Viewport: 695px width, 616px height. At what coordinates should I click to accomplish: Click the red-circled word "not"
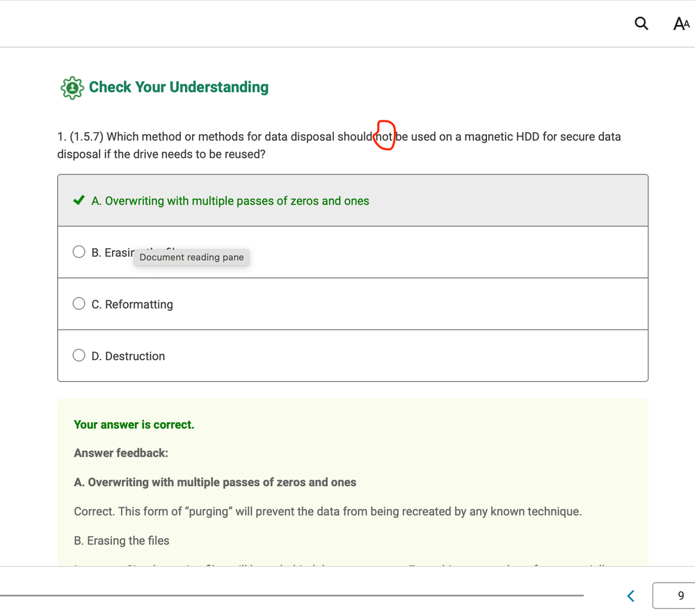pos(384,137)
